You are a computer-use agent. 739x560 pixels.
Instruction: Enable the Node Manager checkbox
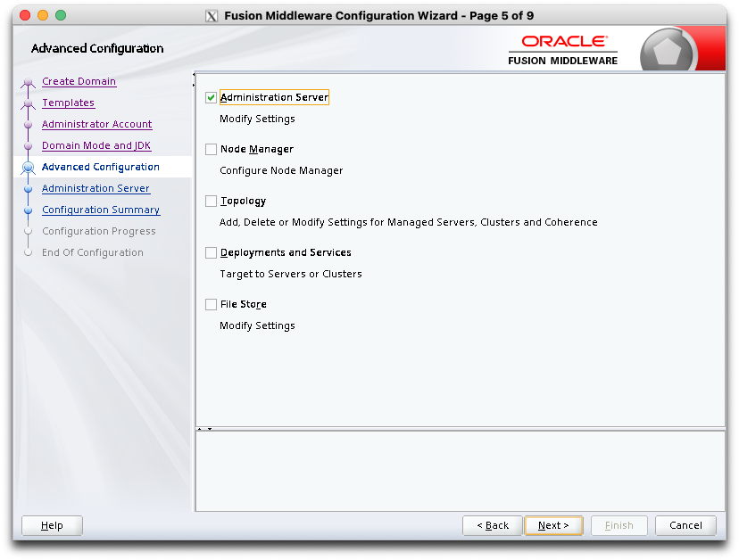tap(212, 149)
